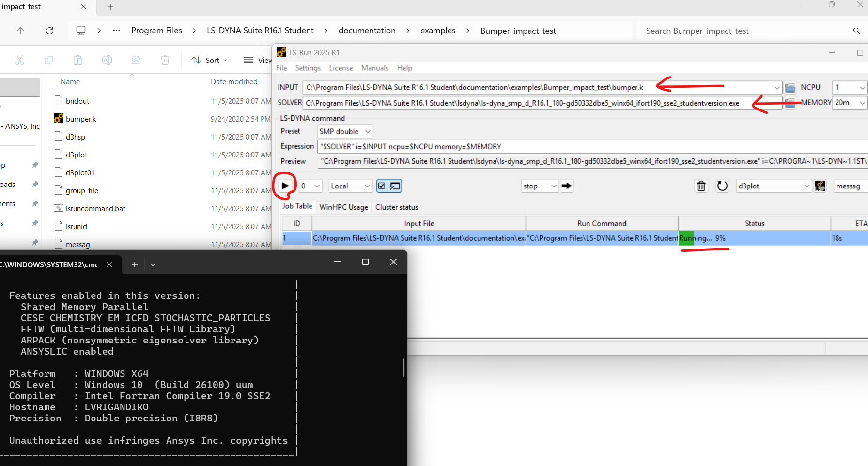Viewport: 868px width, 466px height.
Task: Click the lsruncommand.bat file icon
Action: pos(59,208)
